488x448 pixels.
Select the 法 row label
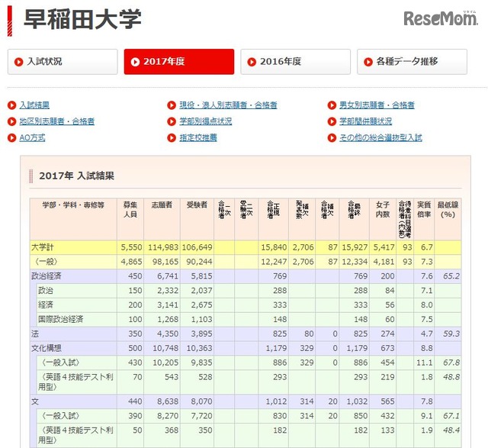35,334
